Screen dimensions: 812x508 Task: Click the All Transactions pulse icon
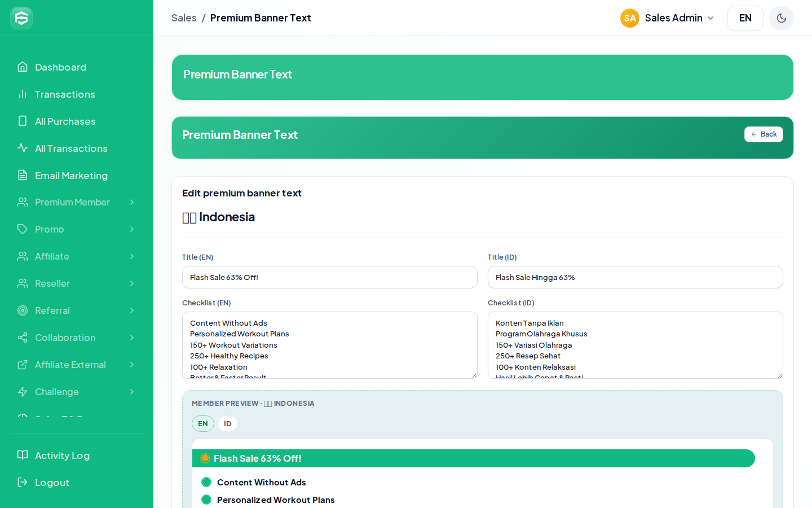(23, 148)
